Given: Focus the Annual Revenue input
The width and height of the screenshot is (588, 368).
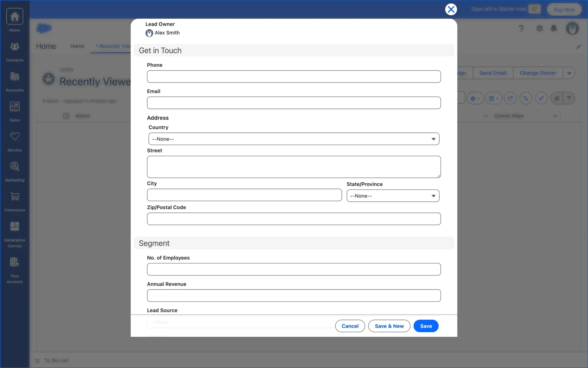Looking at the screenshot, I should pos(294,296).
